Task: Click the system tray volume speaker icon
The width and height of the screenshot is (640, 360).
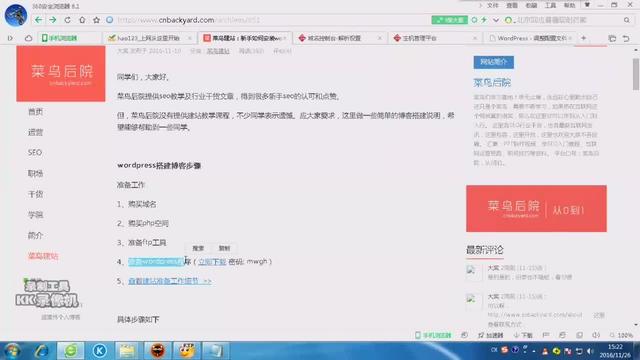Action: point(590,351)
